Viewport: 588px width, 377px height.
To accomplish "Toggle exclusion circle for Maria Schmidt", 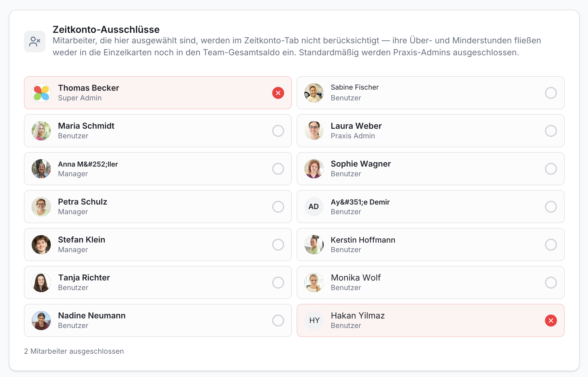I will 278,131.
